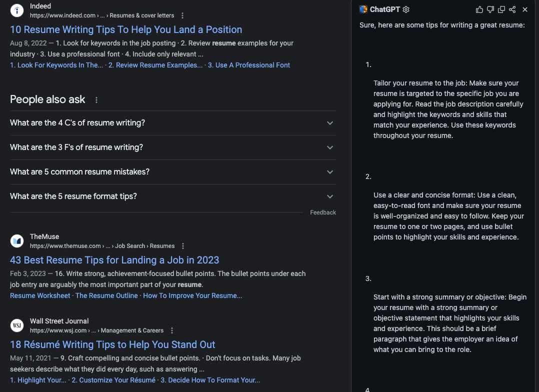Click the wsj.com URL breadcrumb
Screen dimensions: 539x392
[96, 330]
